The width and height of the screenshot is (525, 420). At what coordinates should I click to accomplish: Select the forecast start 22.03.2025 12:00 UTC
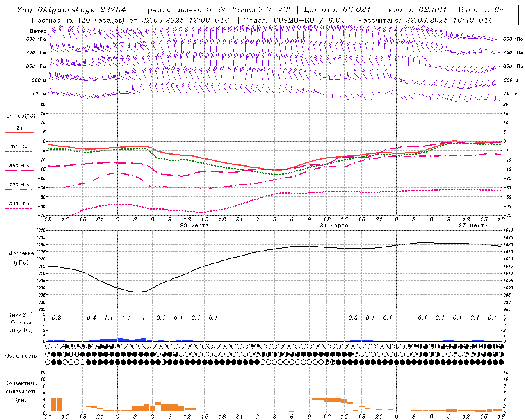point(185,20)
